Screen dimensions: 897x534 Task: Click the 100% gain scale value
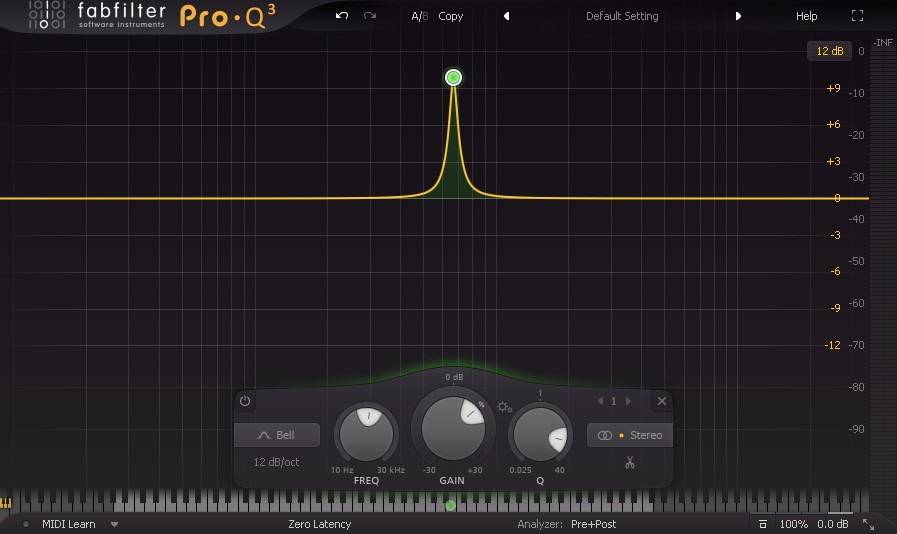[x=793, y=524]
